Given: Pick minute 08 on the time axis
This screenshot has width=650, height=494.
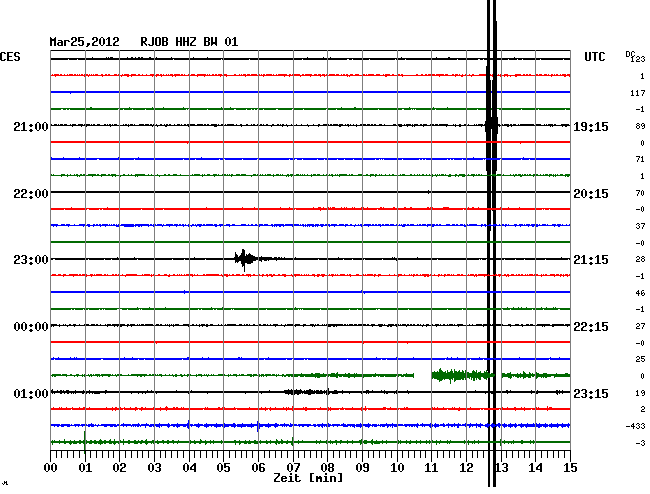Looking at the screenshot, I should click(327, 468).
